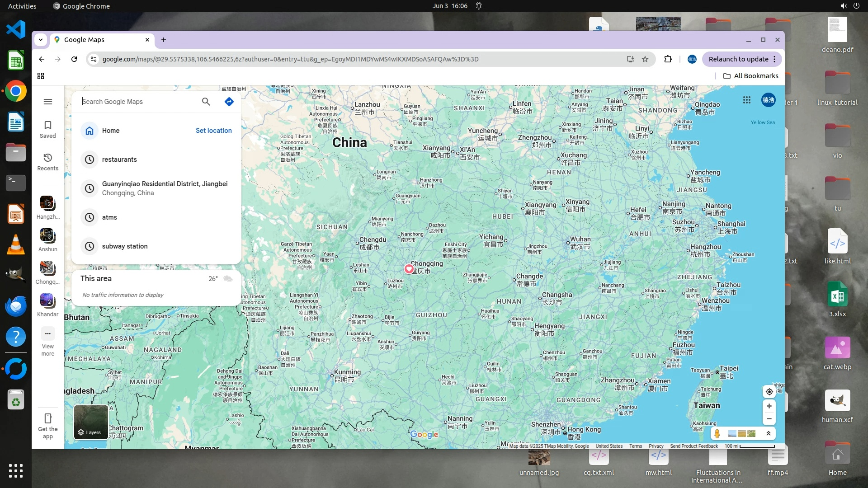Click the Show Your Location target icon

coord(769,392)
